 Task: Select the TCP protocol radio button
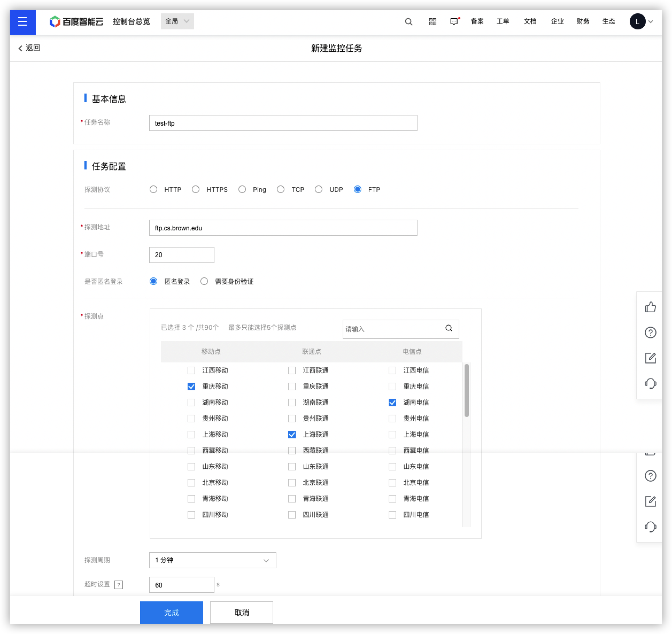click(x=280, y=190)
